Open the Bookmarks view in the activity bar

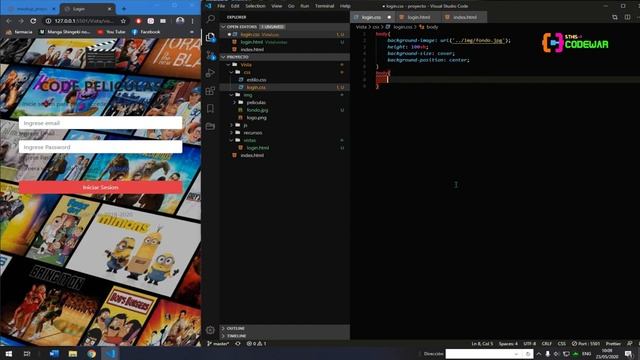pyautogui.click(x=211, y=109)
